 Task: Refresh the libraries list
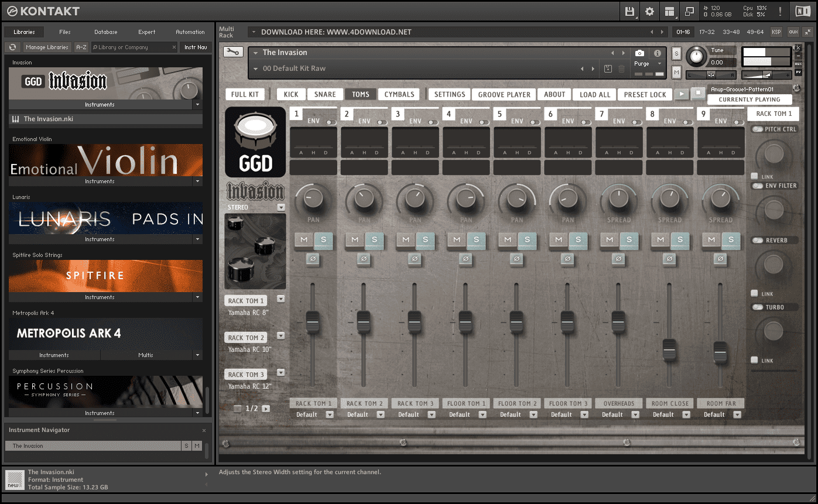click(x=13, y=47)
